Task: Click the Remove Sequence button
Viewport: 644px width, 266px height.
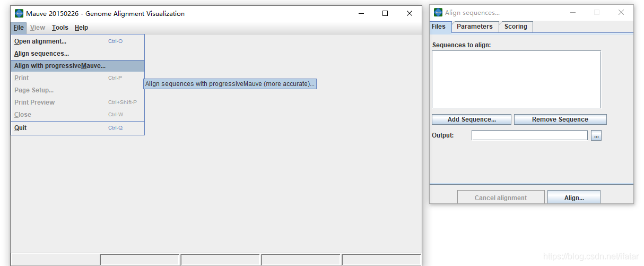Action: 560,119
